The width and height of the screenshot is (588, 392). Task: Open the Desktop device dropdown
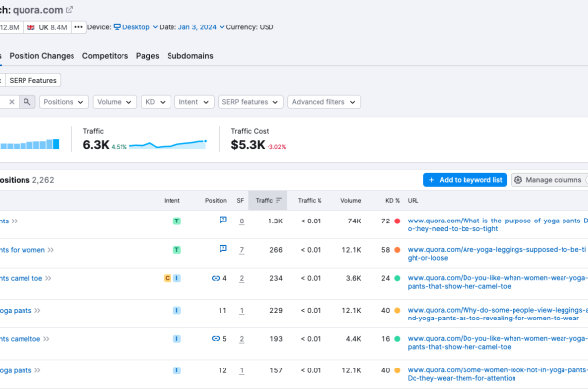135,27
